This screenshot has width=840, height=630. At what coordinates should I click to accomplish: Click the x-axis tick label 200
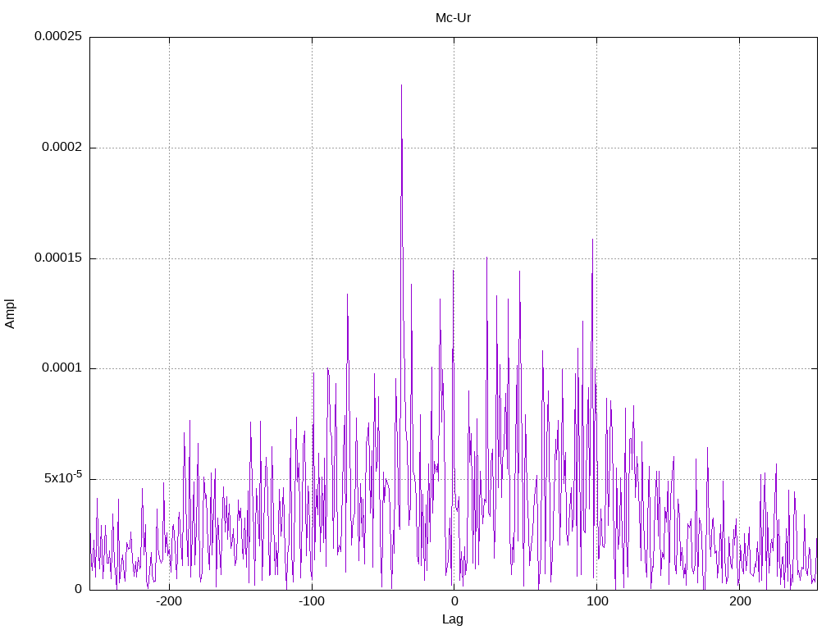[x=740, y=601]
